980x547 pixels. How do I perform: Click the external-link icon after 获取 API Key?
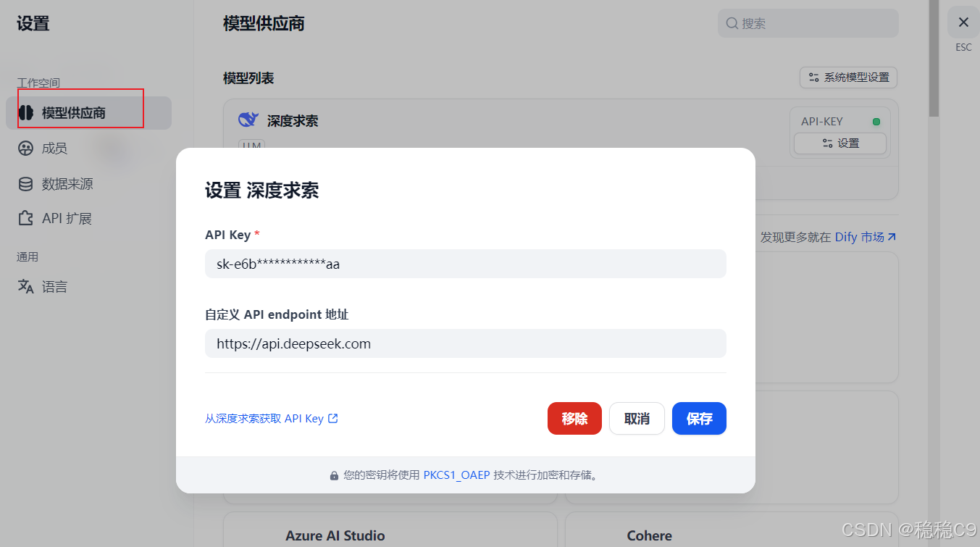[x=333, y=418]
